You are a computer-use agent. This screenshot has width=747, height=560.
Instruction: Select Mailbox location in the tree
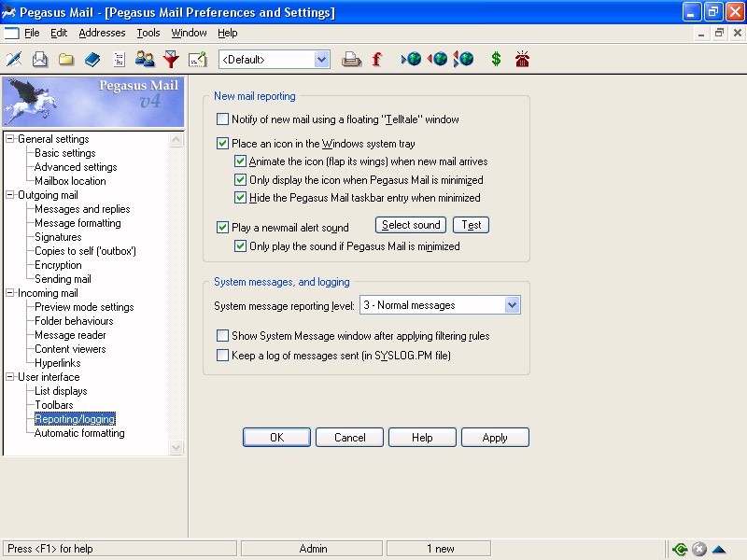click(70, 181)
